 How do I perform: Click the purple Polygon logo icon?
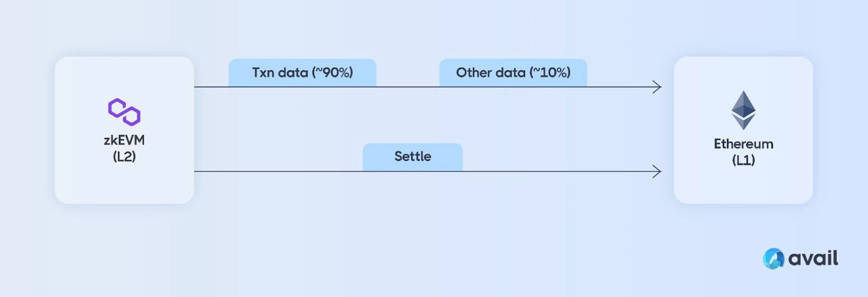click(124, 112)
